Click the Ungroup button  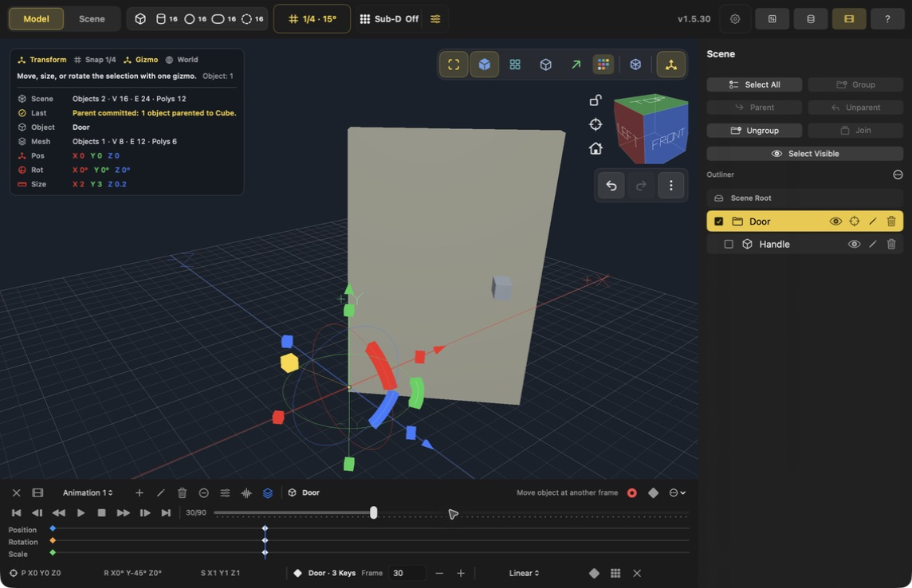click(x=754, y=131)
